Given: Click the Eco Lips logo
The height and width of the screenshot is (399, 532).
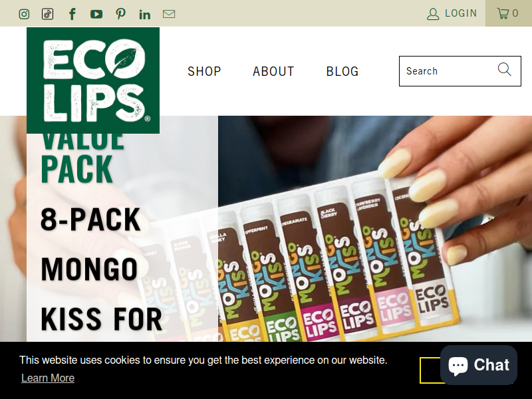Looking at the screenshot, I should coord(93,80).
